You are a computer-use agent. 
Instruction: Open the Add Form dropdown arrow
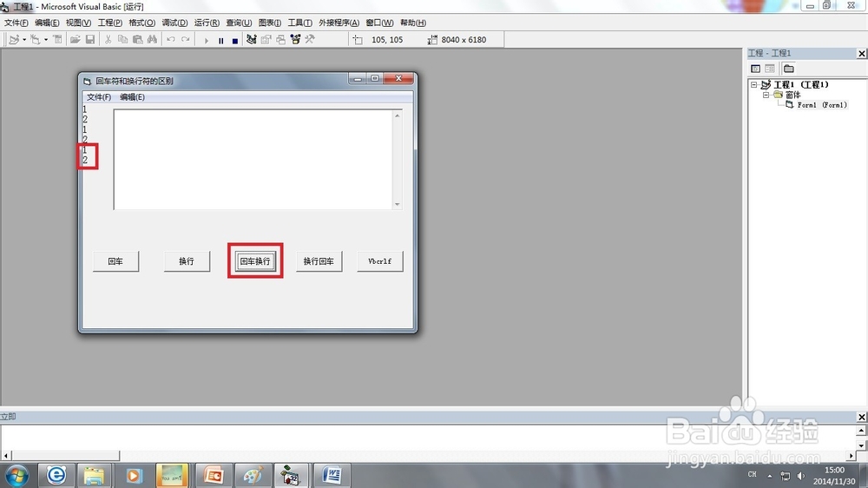pyautogui.click(x=45, y=40)
